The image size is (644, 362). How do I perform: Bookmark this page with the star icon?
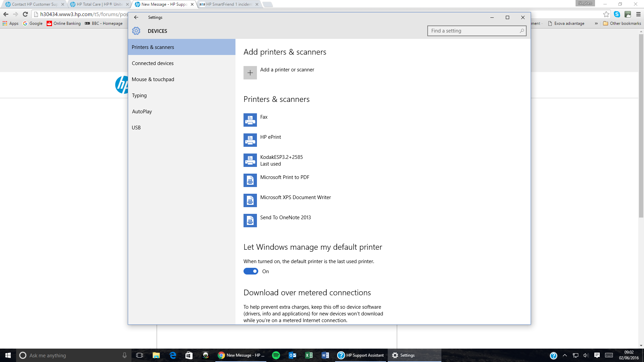606,14
